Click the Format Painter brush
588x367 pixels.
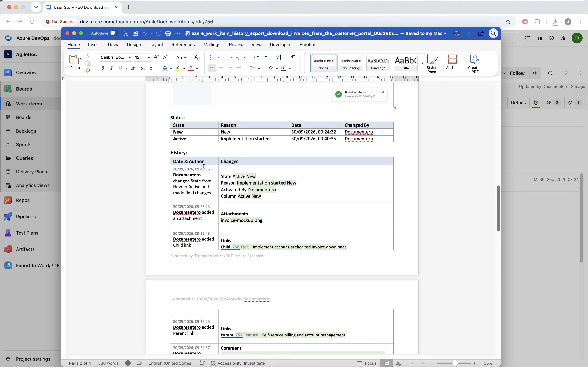pos(88,70)
